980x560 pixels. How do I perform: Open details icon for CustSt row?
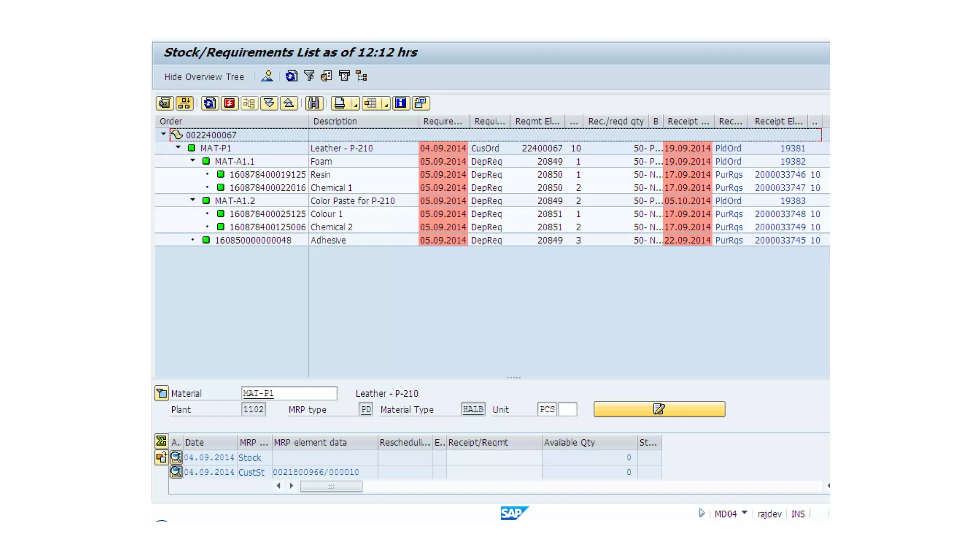[176, 472]
